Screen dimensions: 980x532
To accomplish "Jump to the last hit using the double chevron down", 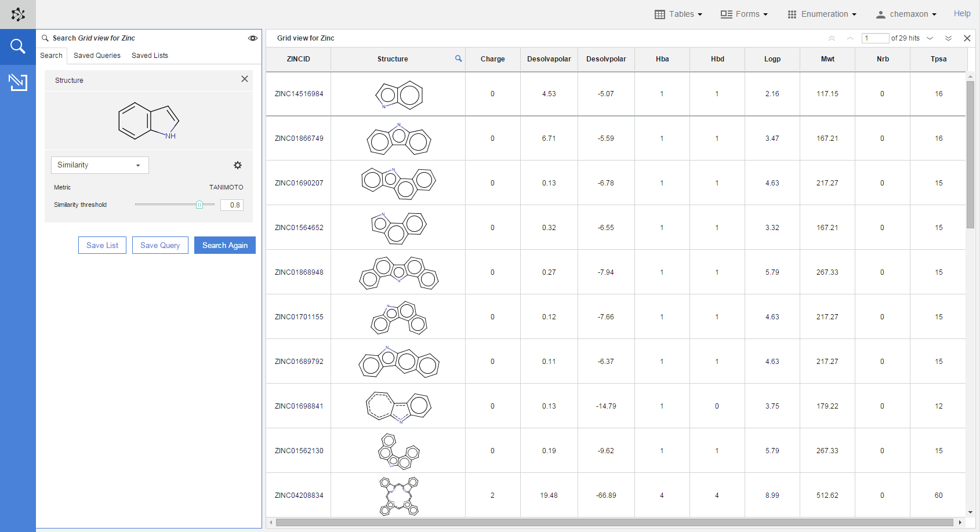I will point(949,38).
